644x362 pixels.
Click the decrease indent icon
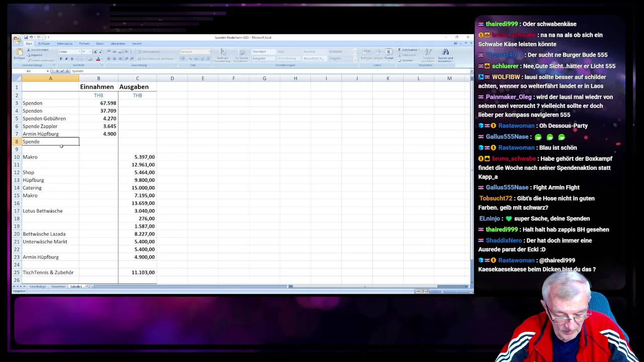point(126,59)
